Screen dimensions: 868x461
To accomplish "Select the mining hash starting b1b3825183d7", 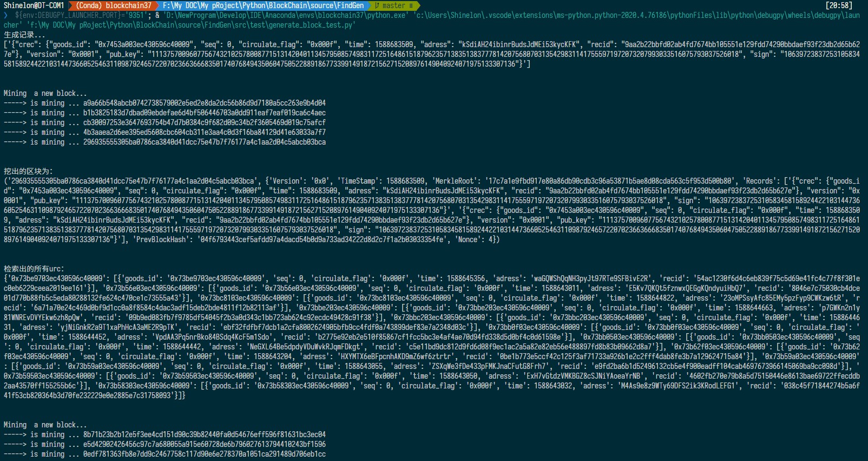I will tap(205, 113).
